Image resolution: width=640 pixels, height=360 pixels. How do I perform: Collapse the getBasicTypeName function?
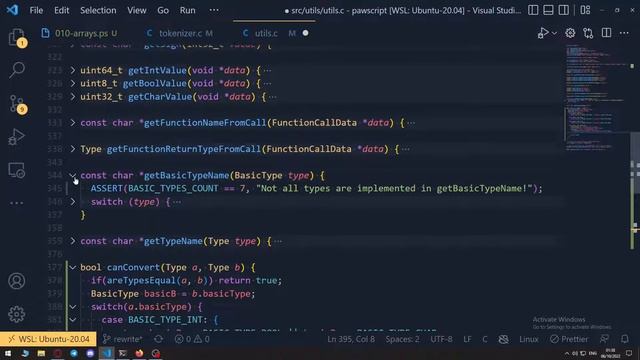[73, 175]
